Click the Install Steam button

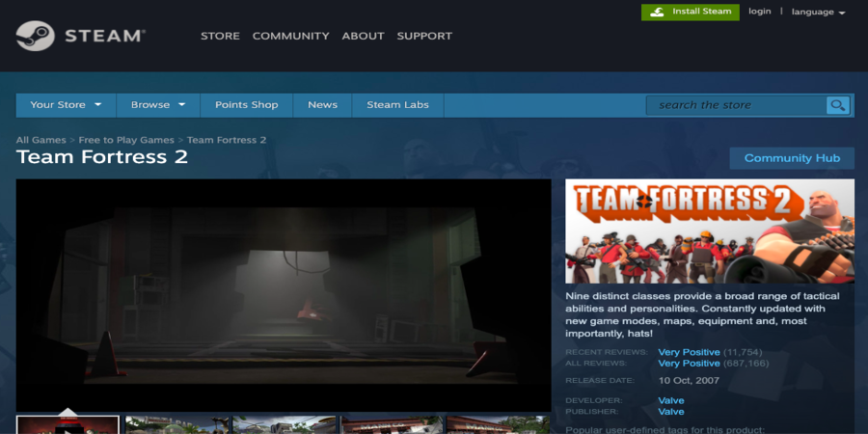pos(691,13)
